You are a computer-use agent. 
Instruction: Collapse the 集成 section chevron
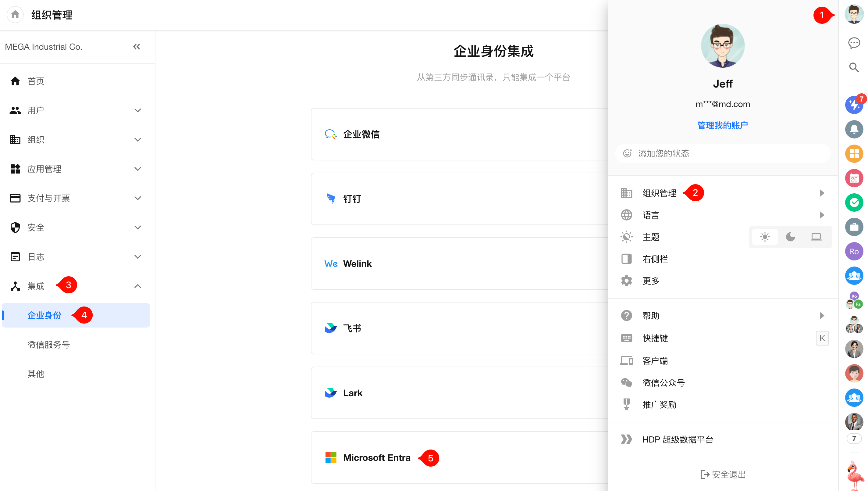[x=137, y=286]
